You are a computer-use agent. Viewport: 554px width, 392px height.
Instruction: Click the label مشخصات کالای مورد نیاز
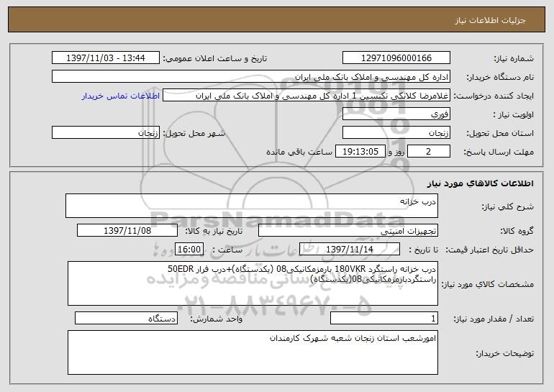tap(488, 284)
